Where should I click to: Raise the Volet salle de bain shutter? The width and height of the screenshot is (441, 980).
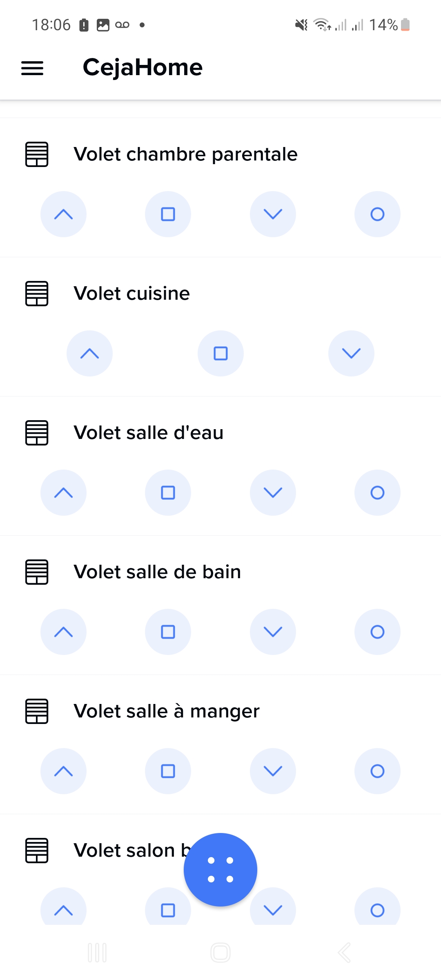tap(63, 632)
